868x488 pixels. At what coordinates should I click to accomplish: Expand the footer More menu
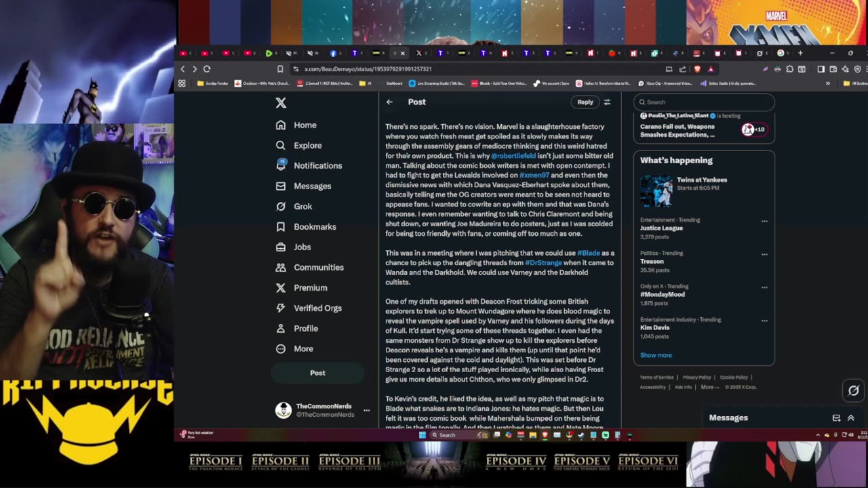[x=710, y=387]
